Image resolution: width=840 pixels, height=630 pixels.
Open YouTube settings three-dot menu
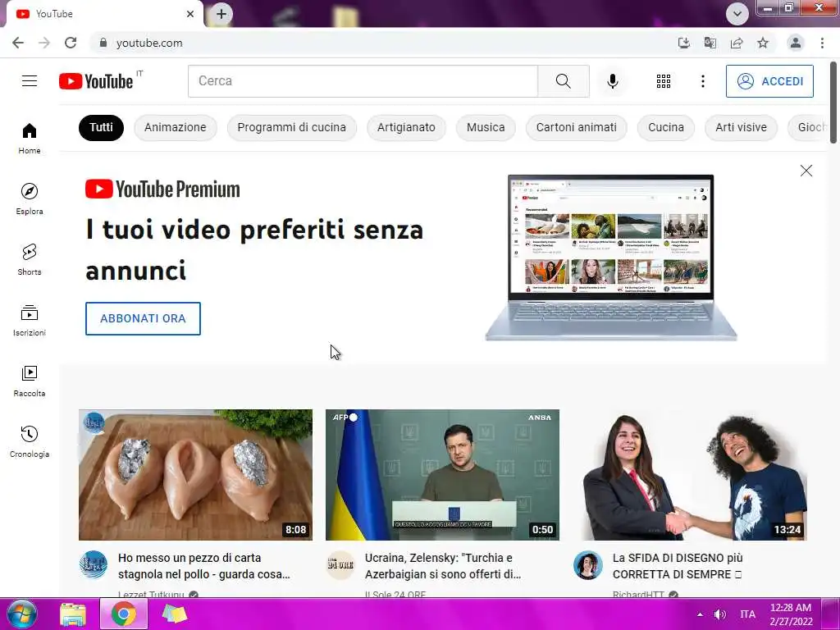[x=702, y=81]
